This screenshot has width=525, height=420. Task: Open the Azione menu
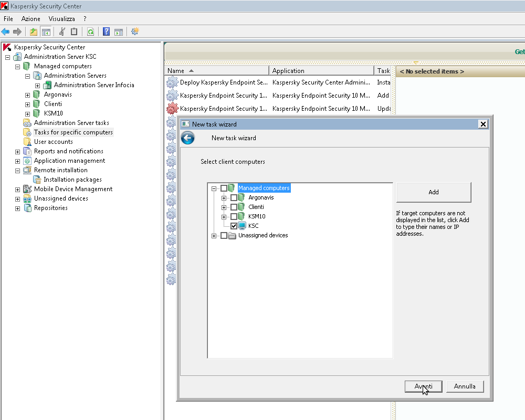(31, 19)
